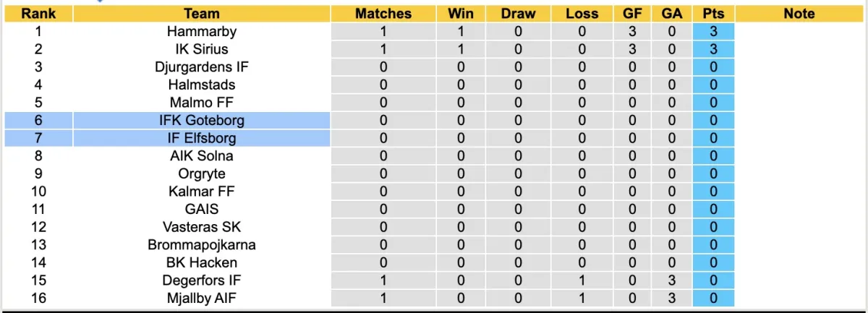Open the Hammarby team entry
Screen dimensions: 868x313
click(x=202, y=31)
